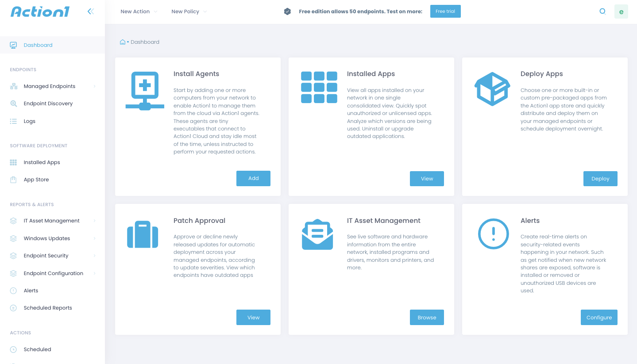Click the Deploy Apps box graphic
The image size is (637, 364).
[492, 89]
